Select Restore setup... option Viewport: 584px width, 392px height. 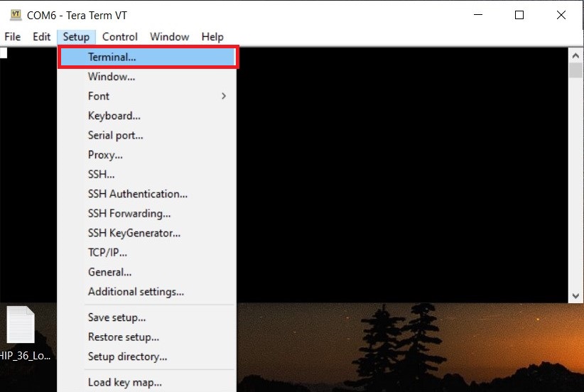tap(123, 337)
